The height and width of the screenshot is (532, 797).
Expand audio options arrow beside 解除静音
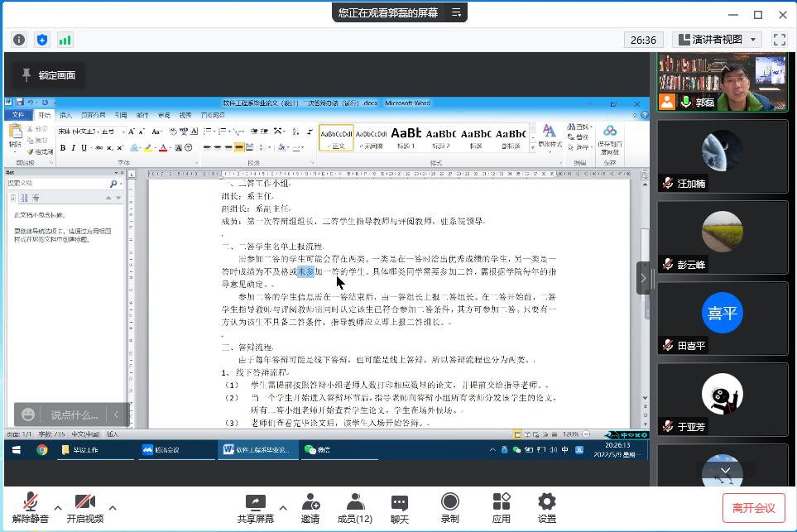pos(58,508)
